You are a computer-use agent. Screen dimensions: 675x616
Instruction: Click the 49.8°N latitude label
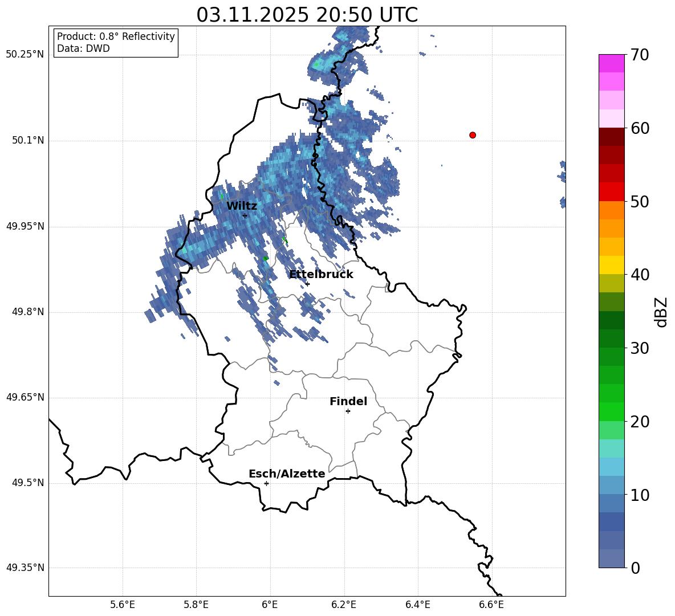[x=28, y=312]
